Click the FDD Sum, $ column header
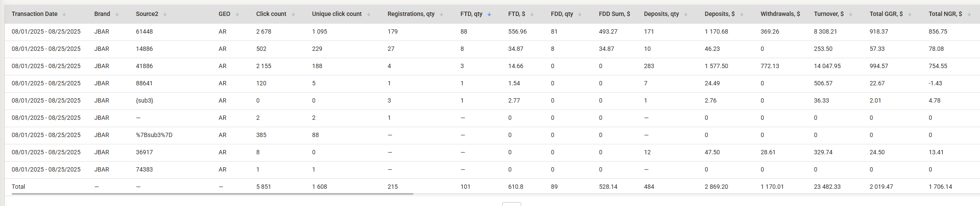This screenshot has width=980, height=206. [614, 14]
